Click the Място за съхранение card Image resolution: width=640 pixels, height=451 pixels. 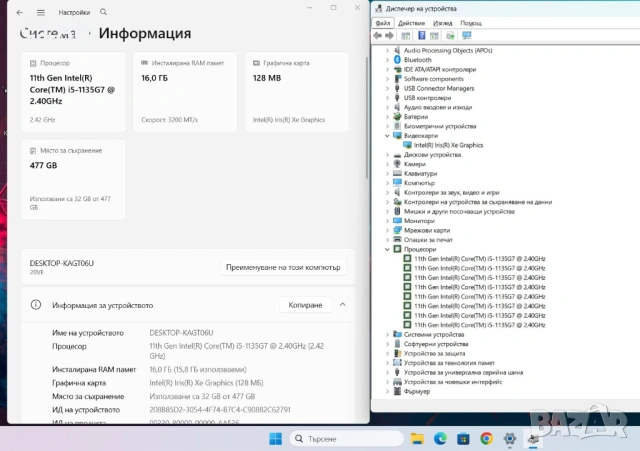point(73,180)
